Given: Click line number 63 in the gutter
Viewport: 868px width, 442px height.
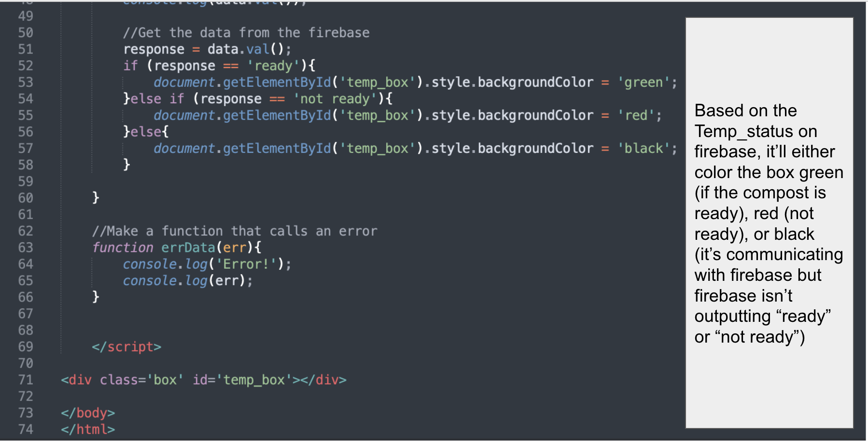Looking at the screenshot, I should pos(26,248).
